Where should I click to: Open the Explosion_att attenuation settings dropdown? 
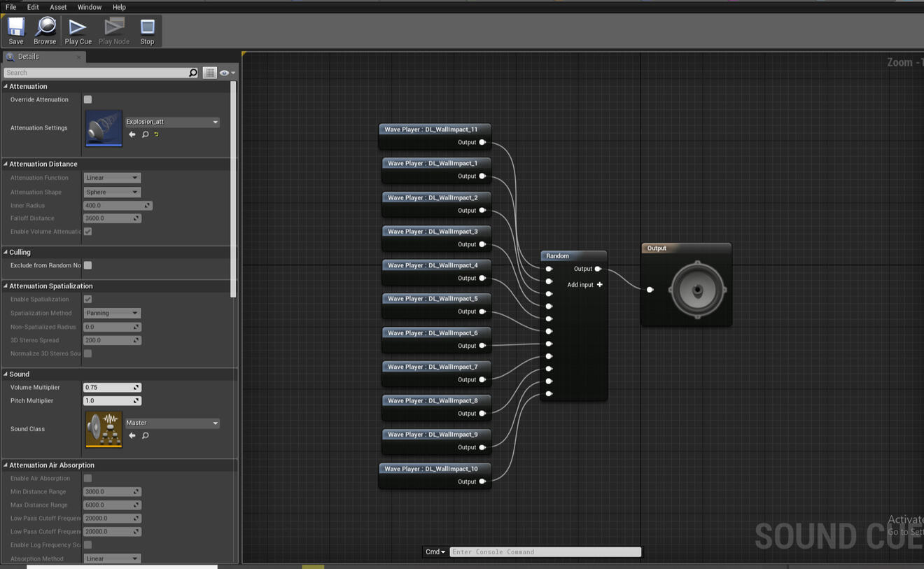coord(172,122)
